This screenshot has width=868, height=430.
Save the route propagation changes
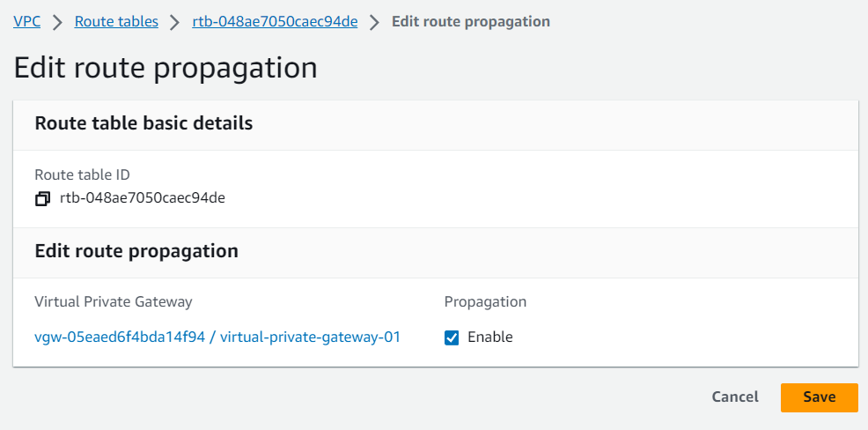(x=820, y=397)
